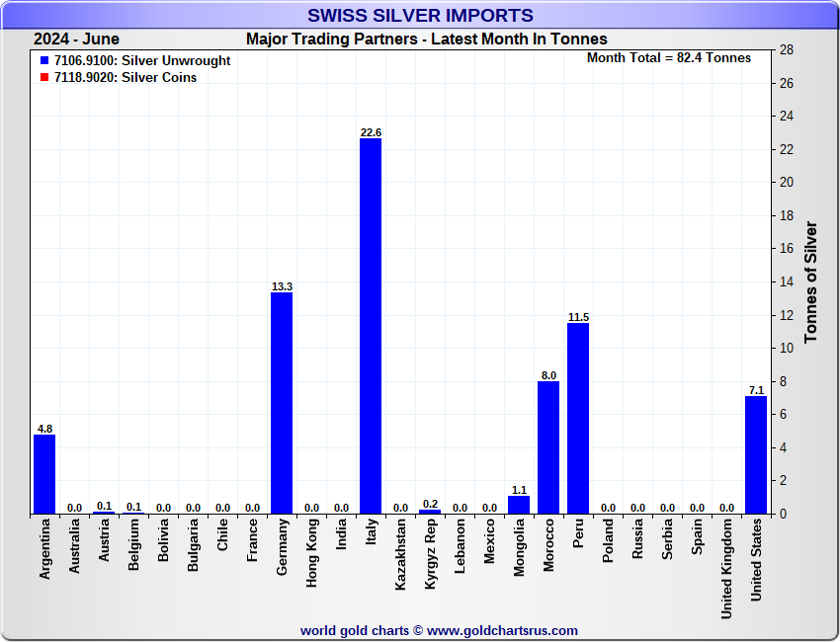Click the blue Silver Unwrought legend square

pos(44,61)
